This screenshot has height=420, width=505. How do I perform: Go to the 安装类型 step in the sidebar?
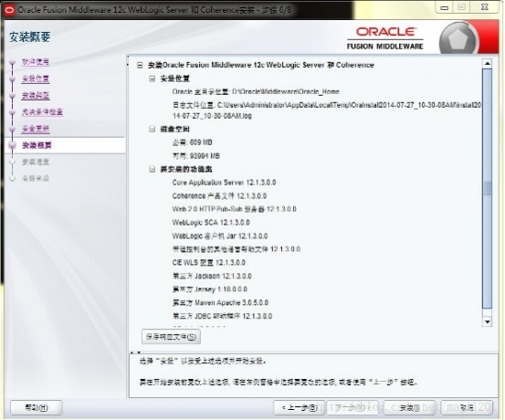point(36,95)
